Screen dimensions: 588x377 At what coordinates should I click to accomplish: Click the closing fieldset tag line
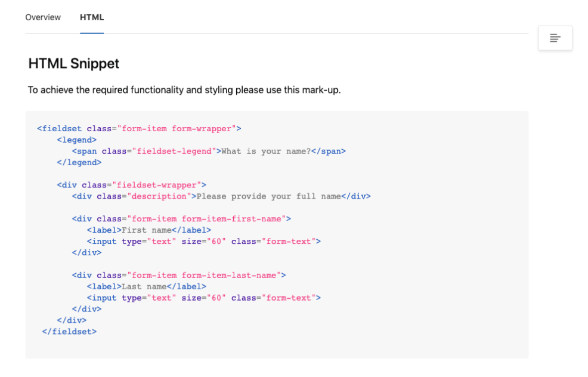tap(69, 332)
